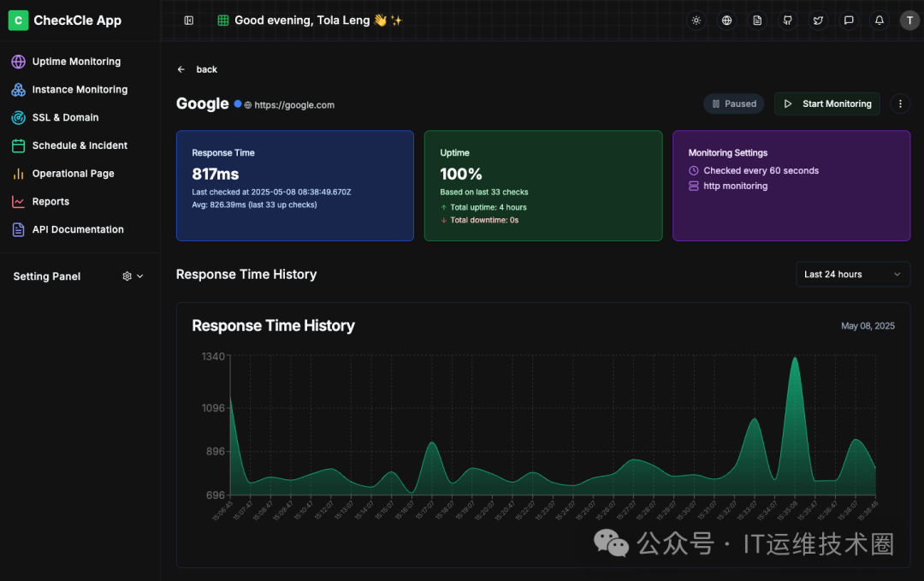The width and height of the screenshot is (924, 581).
Task: Open the GitHub icon in header
Action: click(788, 21)
